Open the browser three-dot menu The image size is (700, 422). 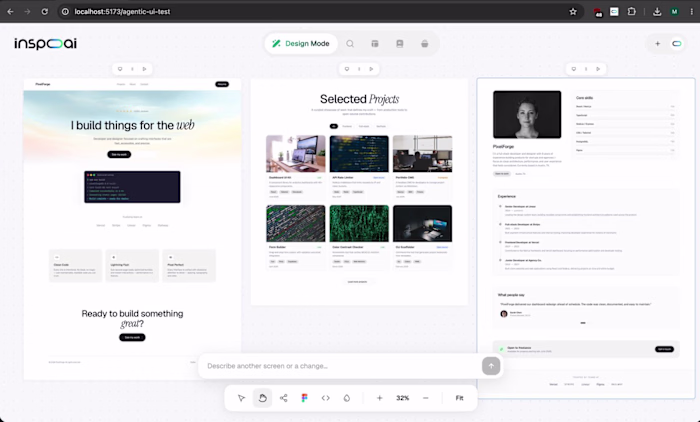[692, 12]
